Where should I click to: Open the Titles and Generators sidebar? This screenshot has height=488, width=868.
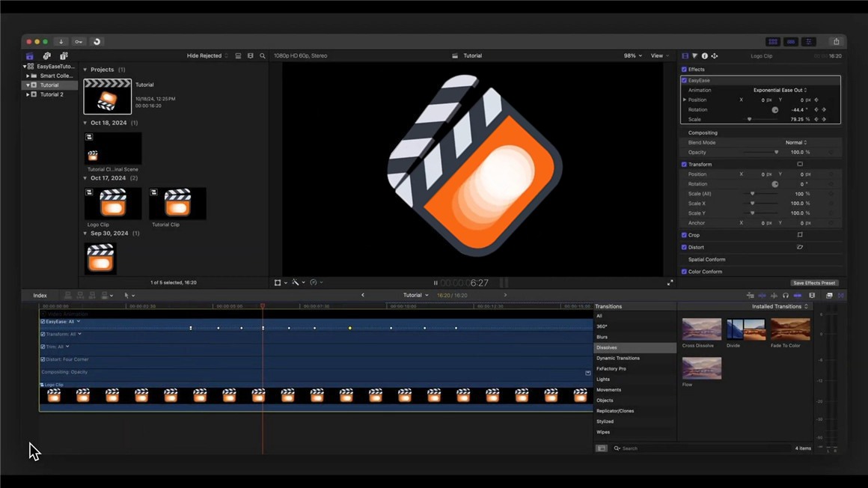click(x=64, y=56)
